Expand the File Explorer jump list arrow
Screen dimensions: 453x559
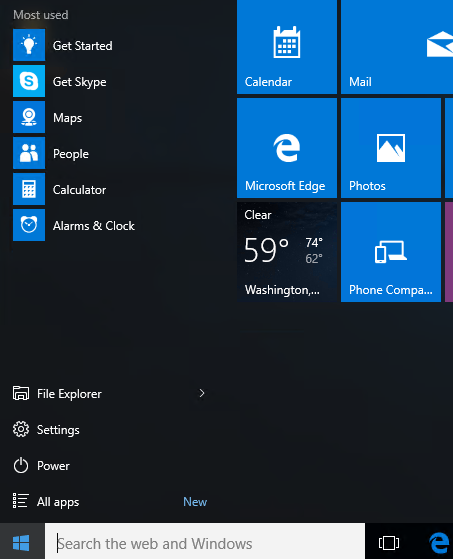click(202, 393)
